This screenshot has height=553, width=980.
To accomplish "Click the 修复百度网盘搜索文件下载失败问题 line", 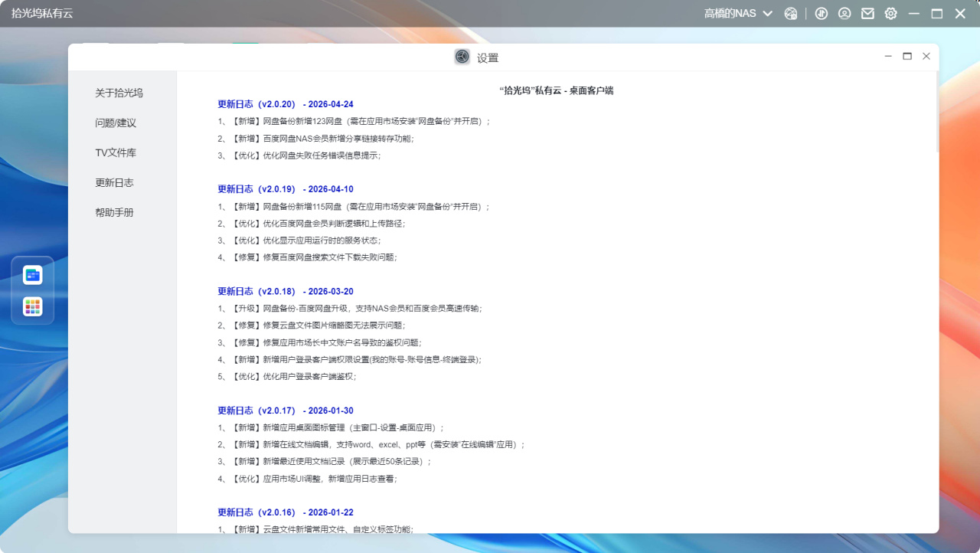I will [x=308, y=257].
